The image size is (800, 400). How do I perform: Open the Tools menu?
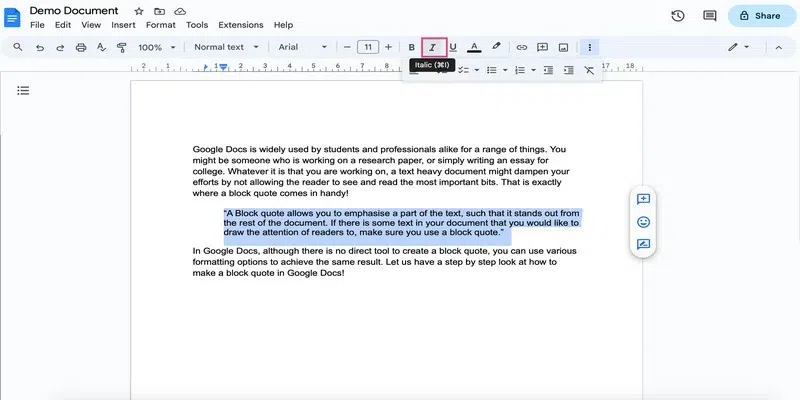[197, 25]
